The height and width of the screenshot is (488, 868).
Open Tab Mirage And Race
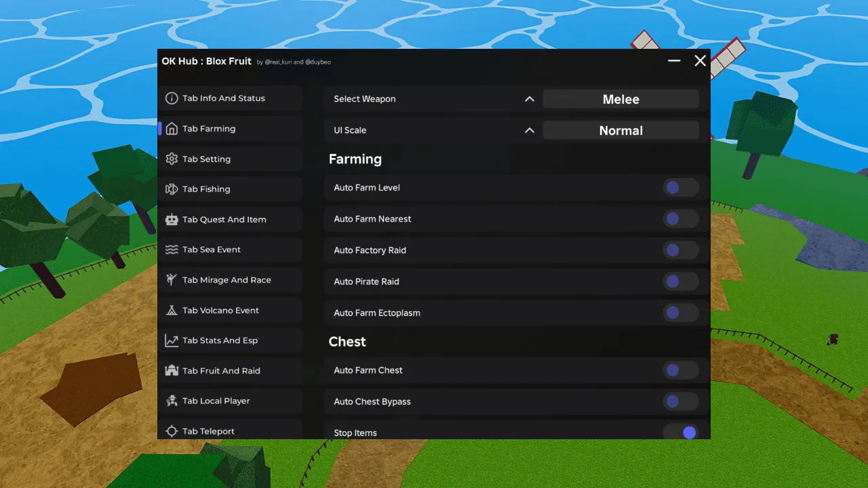click(x=231, y=280)
